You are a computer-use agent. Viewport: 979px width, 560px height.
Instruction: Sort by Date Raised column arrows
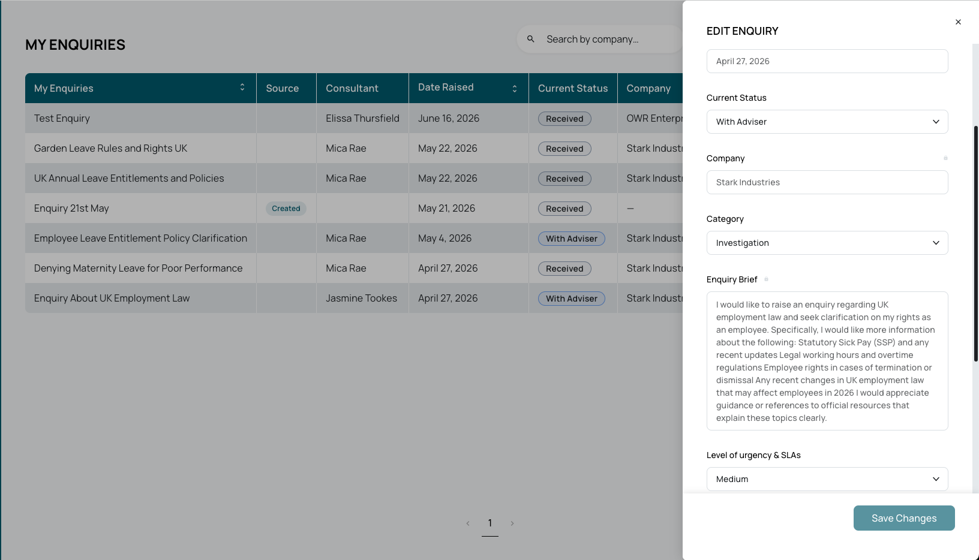[x=515, y=88]
